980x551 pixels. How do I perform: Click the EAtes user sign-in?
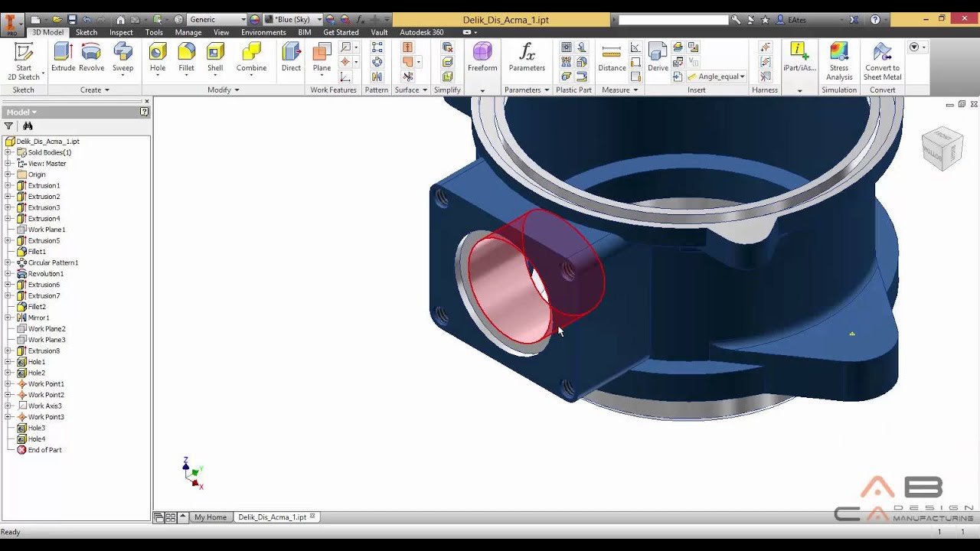coord(797,20)
